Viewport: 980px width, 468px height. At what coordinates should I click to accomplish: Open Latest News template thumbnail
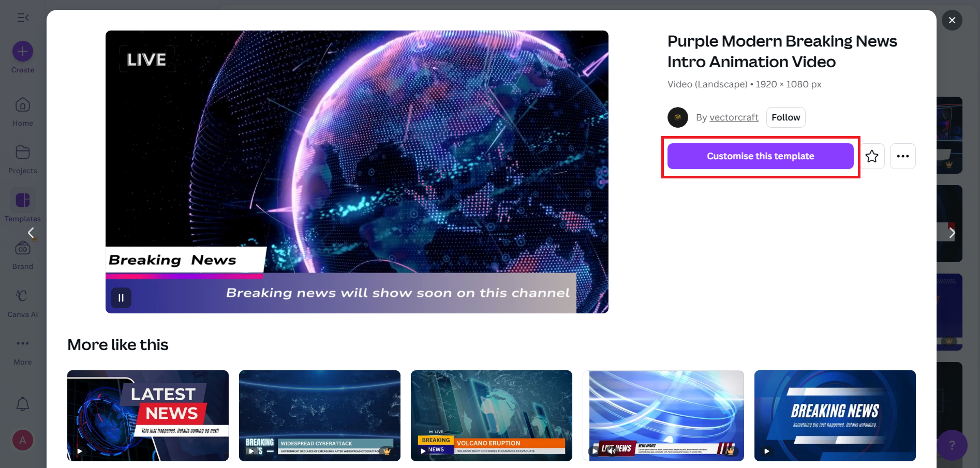[148, 416]
